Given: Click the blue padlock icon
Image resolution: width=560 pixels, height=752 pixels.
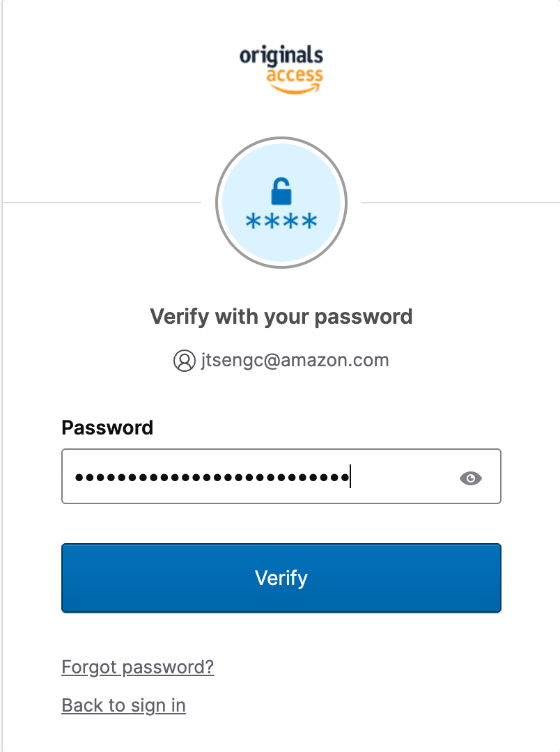Looking at the screenshot, I should [281, 191].
